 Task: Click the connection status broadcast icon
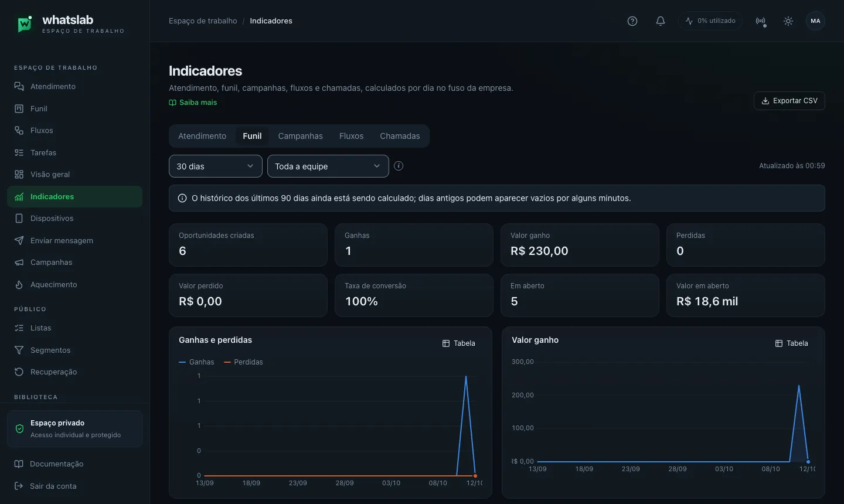coord(761,21)
